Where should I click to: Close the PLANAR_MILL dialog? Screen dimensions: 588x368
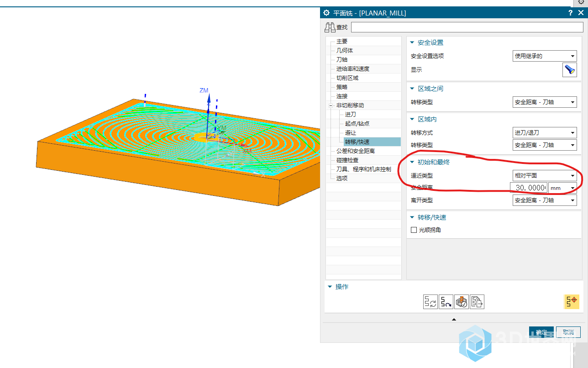point(580,13)
